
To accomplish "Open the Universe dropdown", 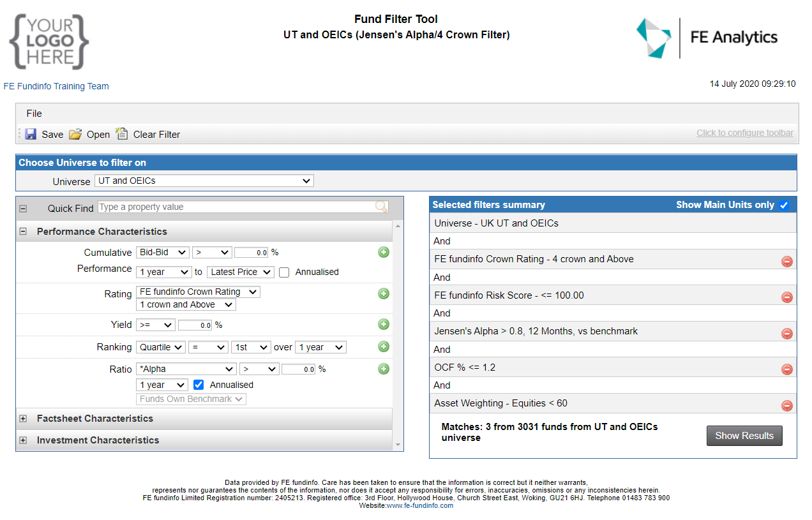I will coord(204,181).
